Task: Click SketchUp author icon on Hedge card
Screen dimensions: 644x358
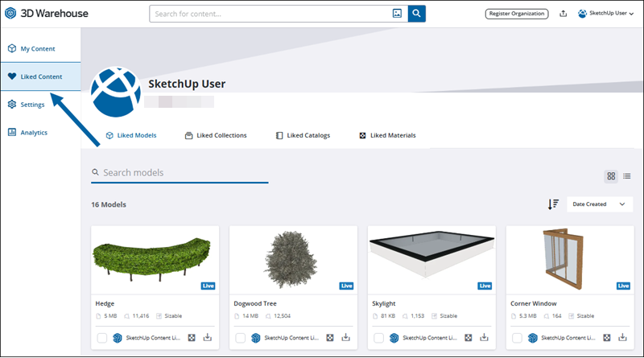Action: [118, 338]
